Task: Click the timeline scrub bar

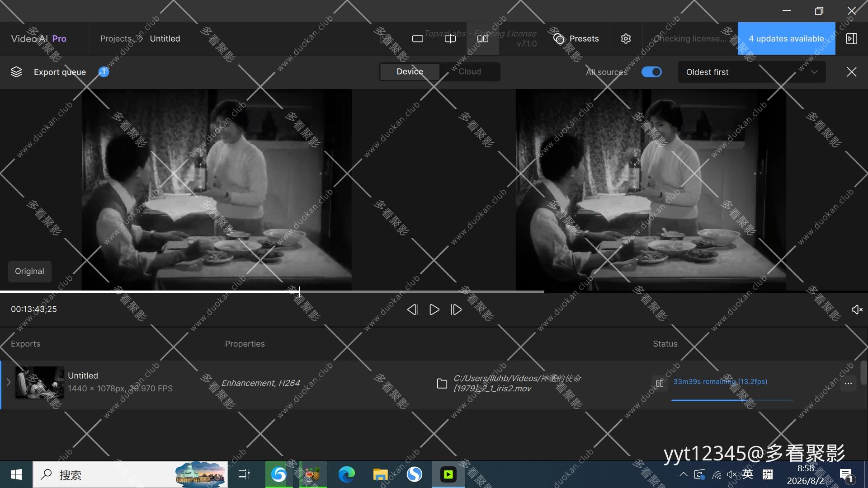Action: pos(434,292)
